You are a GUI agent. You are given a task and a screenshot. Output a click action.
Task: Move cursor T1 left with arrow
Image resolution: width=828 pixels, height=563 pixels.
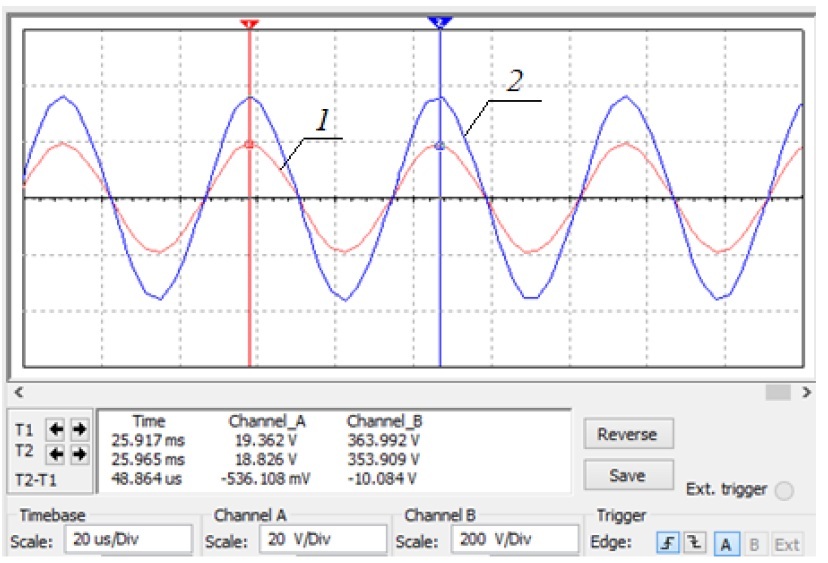(x=57, y=429)
